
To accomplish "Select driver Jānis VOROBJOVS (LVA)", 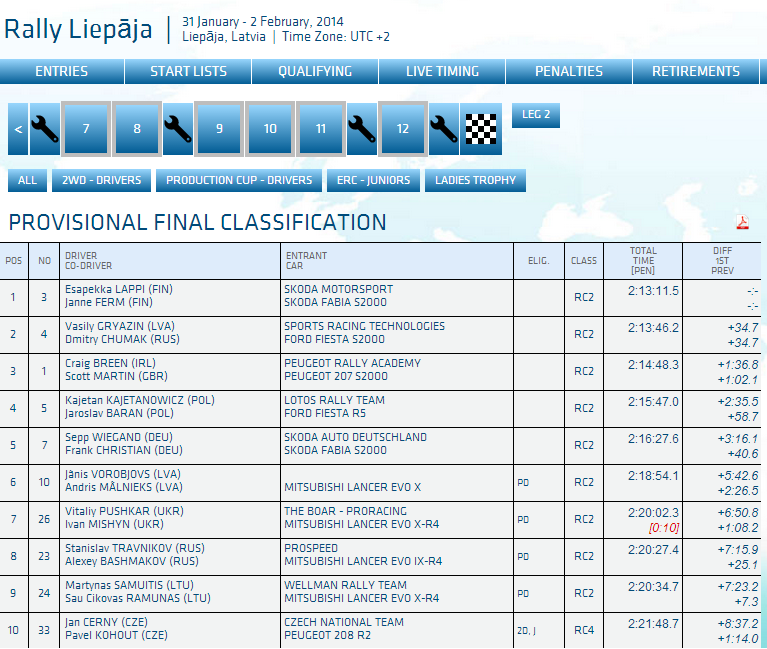I will (123, 474).
